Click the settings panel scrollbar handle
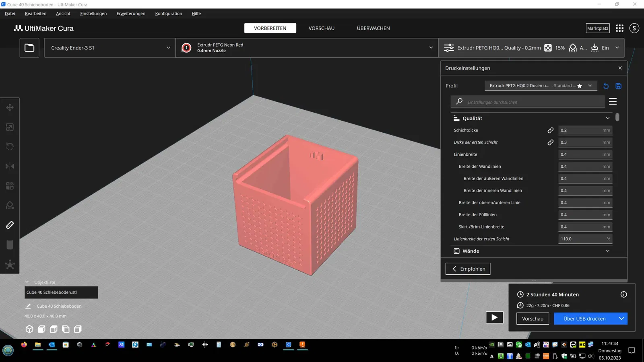Image resolution: width=644 pixels, height=362 pixels. click(x=617, y=117)
